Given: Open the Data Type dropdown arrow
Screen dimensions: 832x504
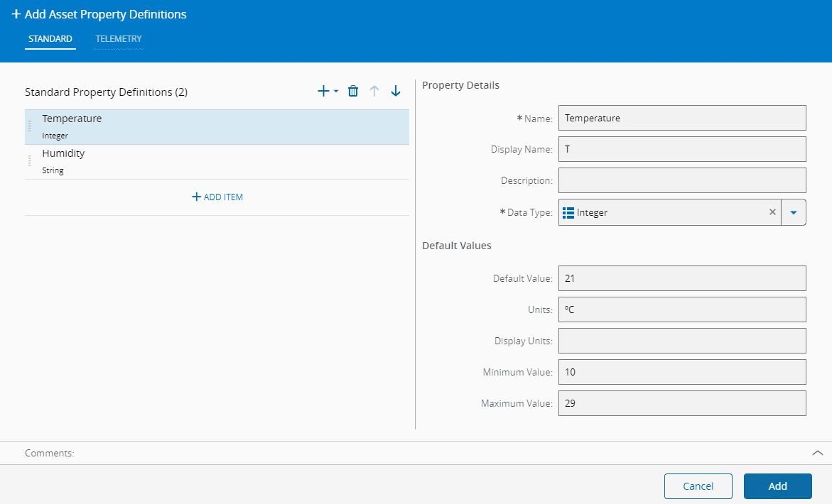Looking at the screenshot, I should click(x=794, y=212).
